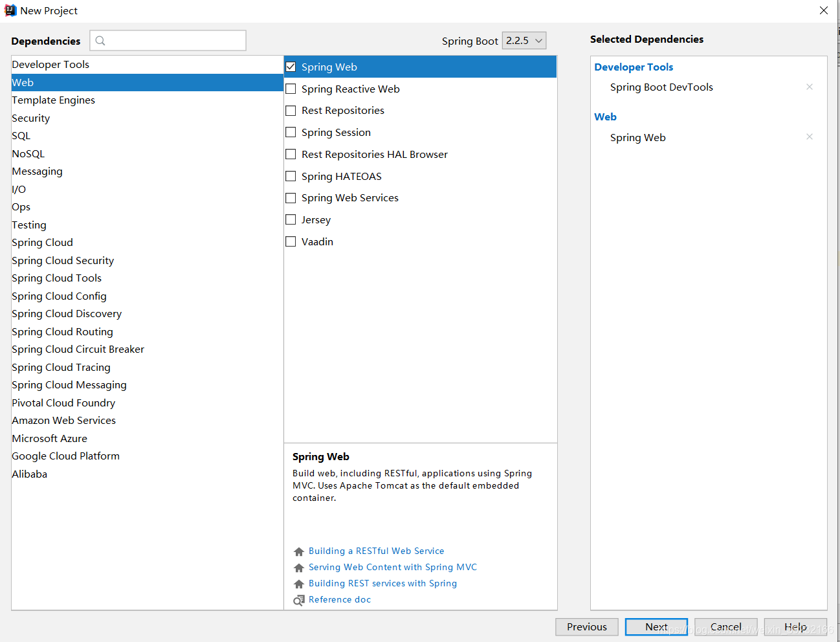
Task: Open Help for the dialog
Action: coord(795,626)
